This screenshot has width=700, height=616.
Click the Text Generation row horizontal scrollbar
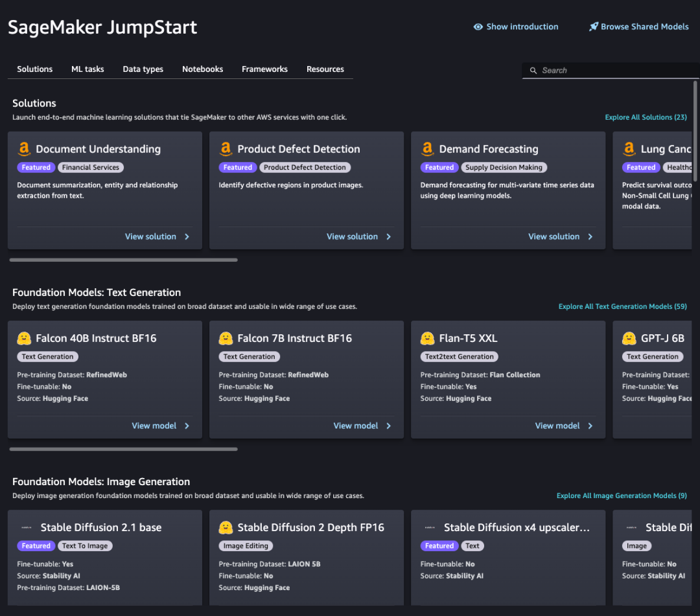coord(124,449)
